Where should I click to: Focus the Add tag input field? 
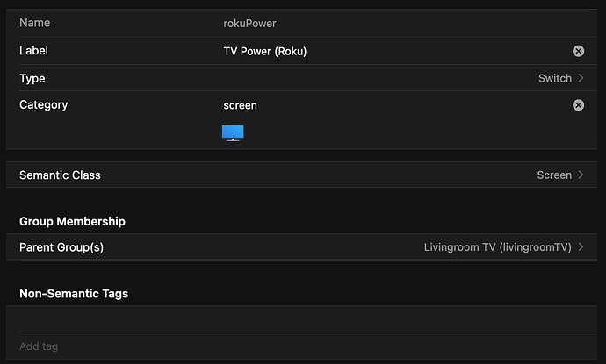click(301, 346)
